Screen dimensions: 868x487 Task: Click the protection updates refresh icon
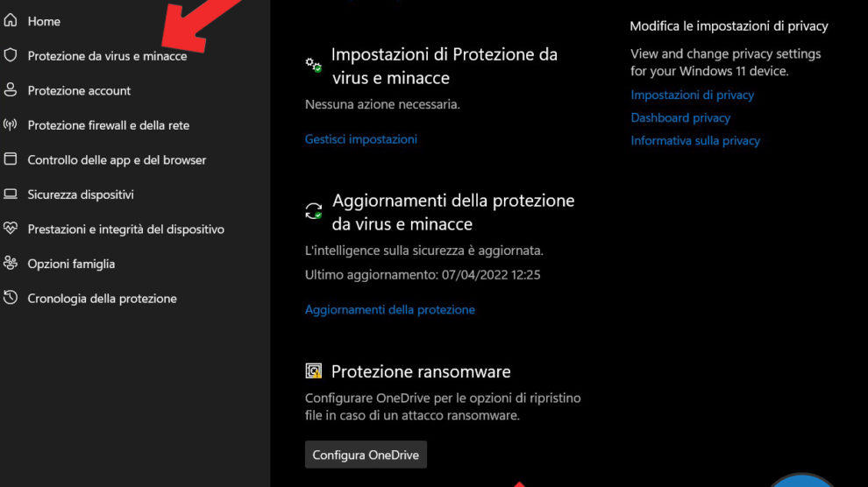coord(313,211)
